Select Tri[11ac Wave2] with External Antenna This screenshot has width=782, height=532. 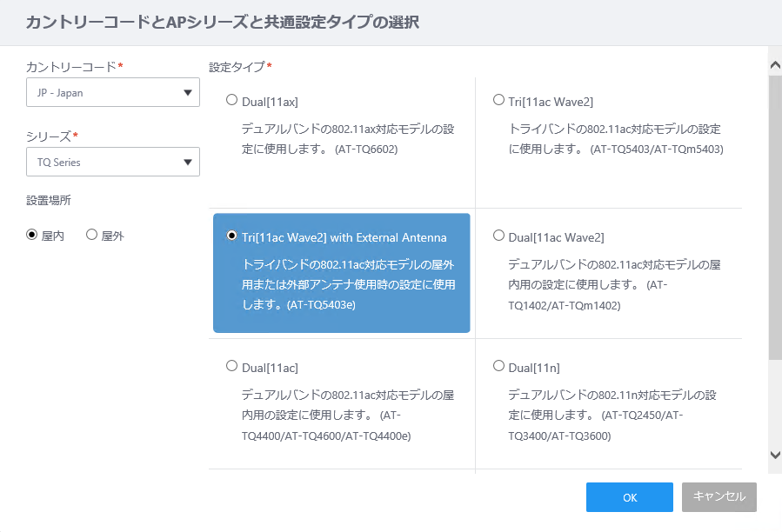pos(231,235)
